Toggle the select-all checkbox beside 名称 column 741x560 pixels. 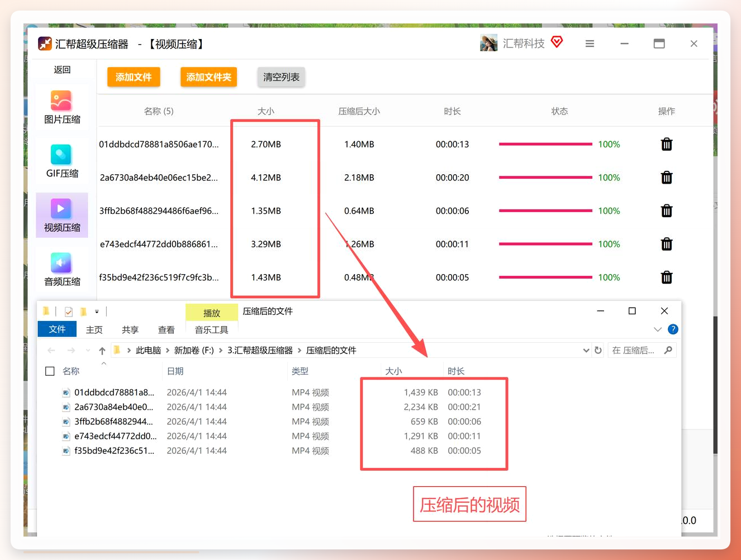point(50,371)
